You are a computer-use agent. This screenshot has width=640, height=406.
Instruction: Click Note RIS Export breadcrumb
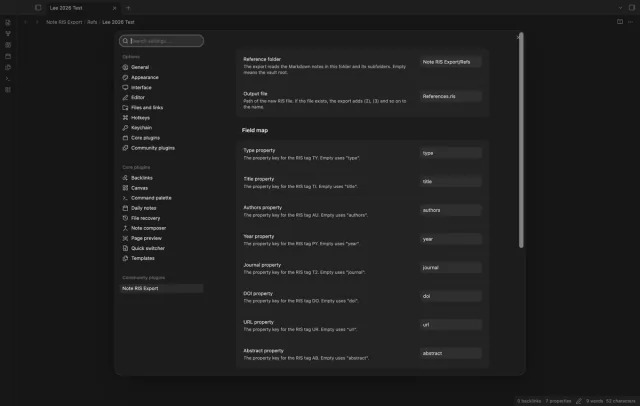64,22
